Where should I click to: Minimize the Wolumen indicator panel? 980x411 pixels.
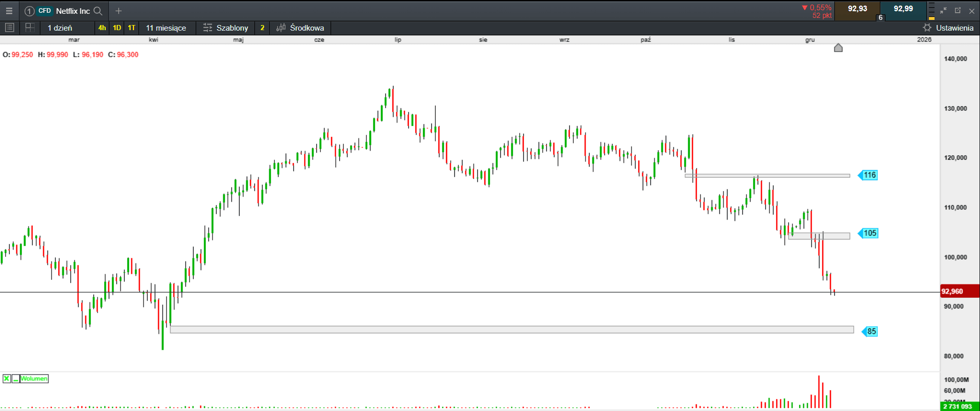[16, 378]
